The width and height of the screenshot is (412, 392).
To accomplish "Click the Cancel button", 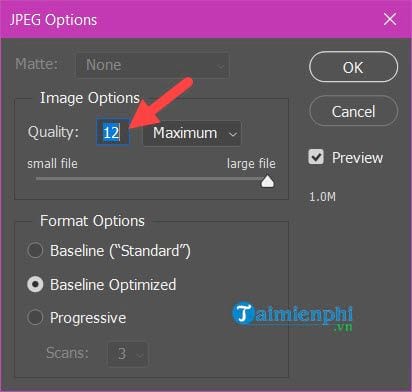I will [353, 111].
